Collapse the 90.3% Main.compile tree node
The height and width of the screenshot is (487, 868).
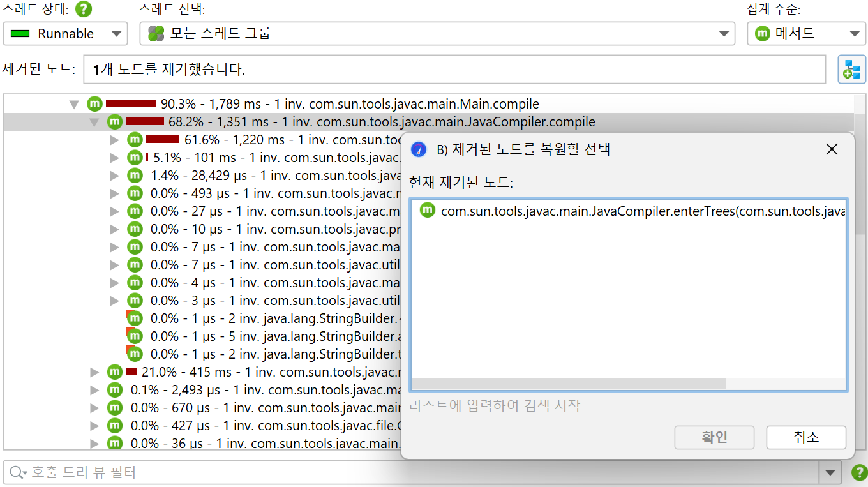coord(75,104)
